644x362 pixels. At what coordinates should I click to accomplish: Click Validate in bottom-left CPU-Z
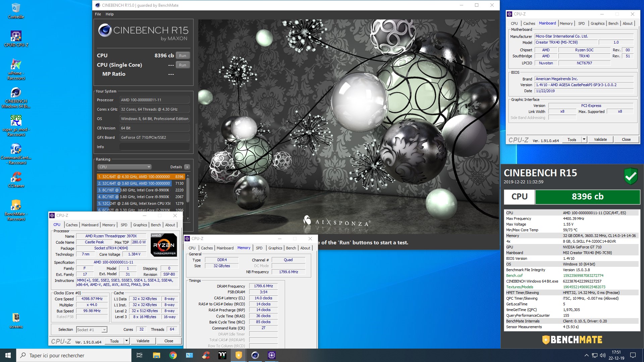coord(143,341)
